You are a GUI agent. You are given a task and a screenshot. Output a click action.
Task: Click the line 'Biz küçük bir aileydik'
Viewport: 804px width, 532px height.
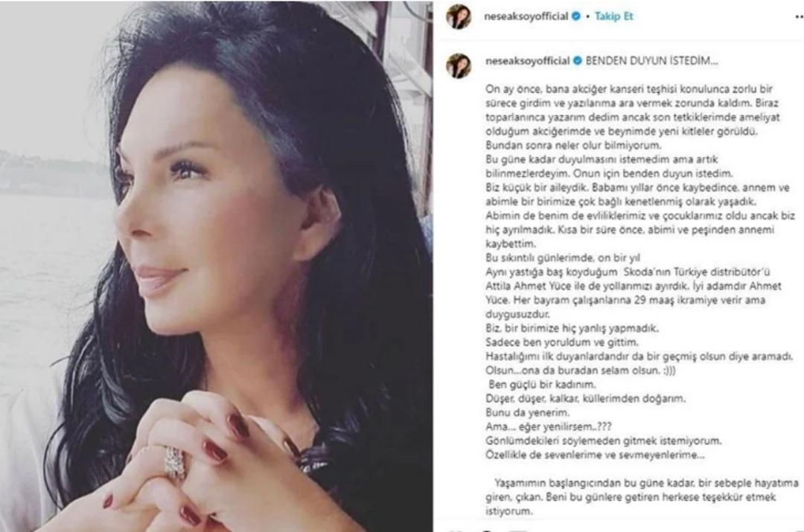(637, 188)
